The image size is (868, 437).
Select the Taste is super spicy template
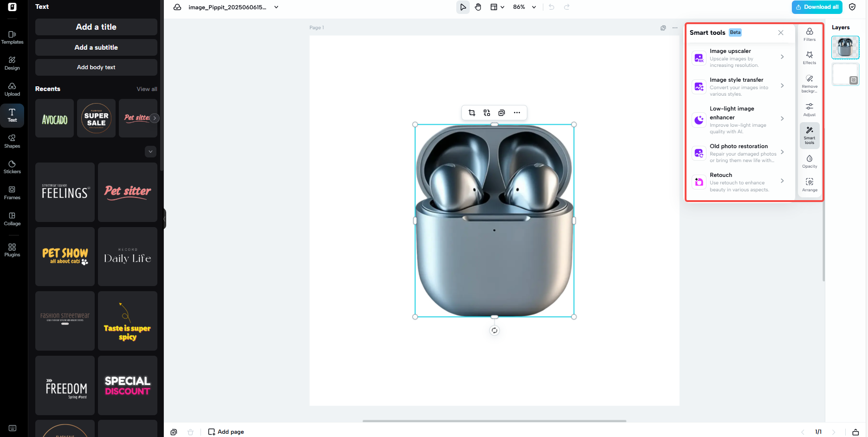pyautogui.click(x=128, y=321)
